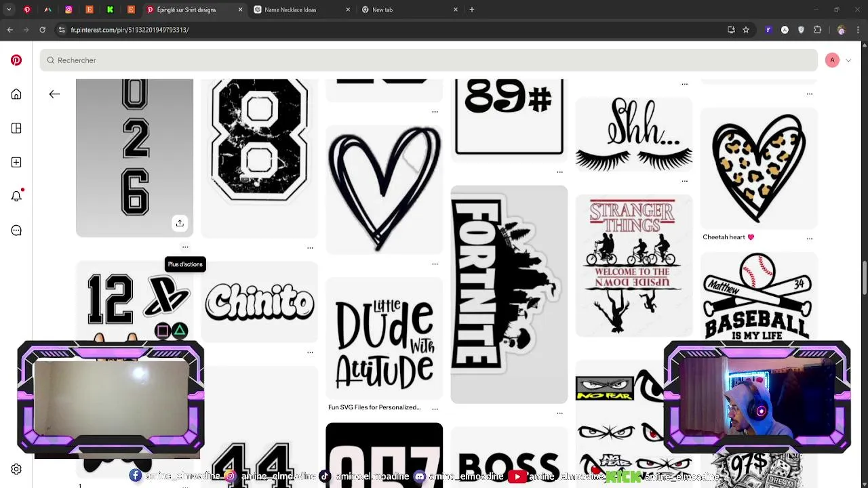Switch to the first Pinterest pinned tab

[x=27, y=9]
